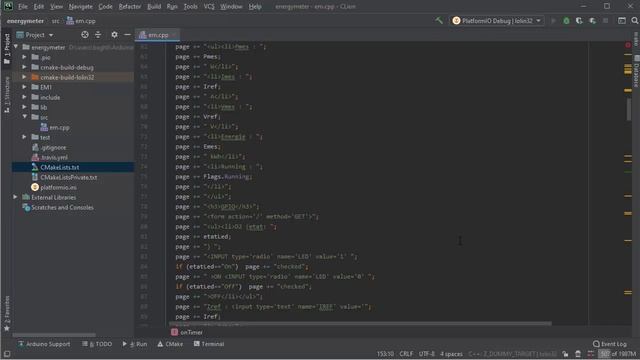This screenshot has width=640, height=360.
Task: Expand the cmake-build-debug folder
Action: pyautogui.click(x=24, y=67)
